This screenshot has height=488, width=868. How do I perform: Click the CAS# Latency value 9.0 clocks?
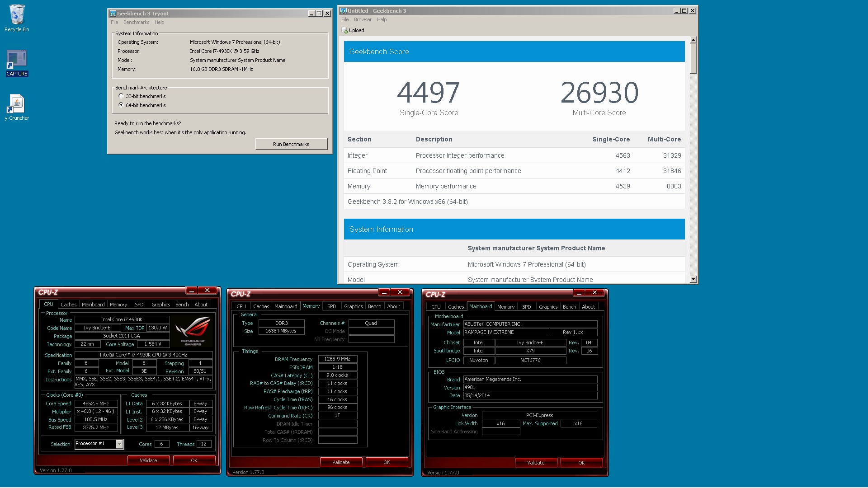(337, 375)
